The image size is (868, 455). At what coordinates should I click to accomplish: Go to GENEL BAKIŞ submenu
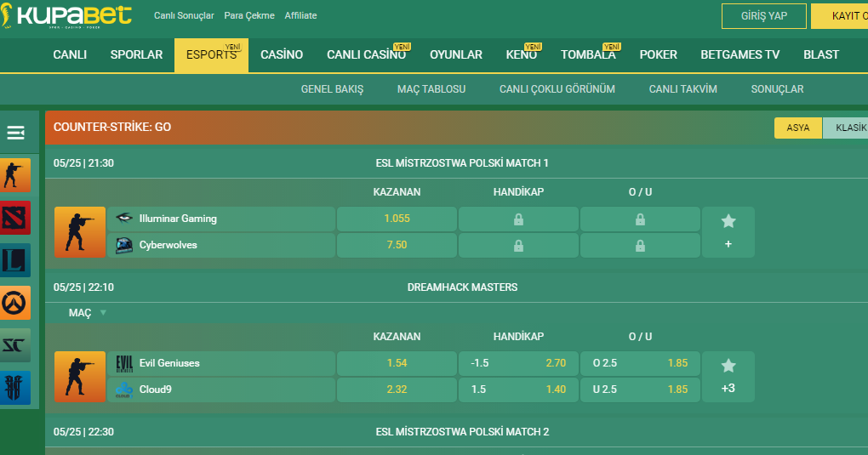[332, 89]
